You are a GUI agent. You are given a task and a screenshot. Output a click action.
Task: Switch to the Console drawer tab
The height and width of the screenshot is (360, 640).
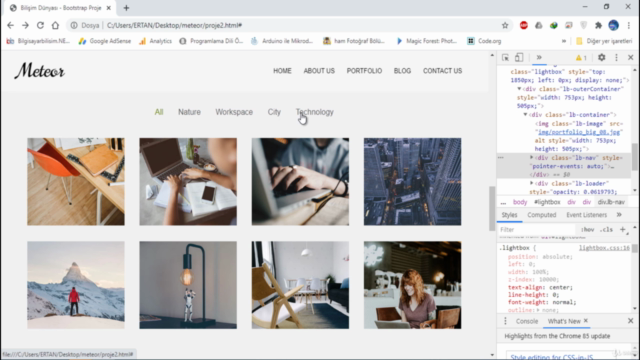527,321
